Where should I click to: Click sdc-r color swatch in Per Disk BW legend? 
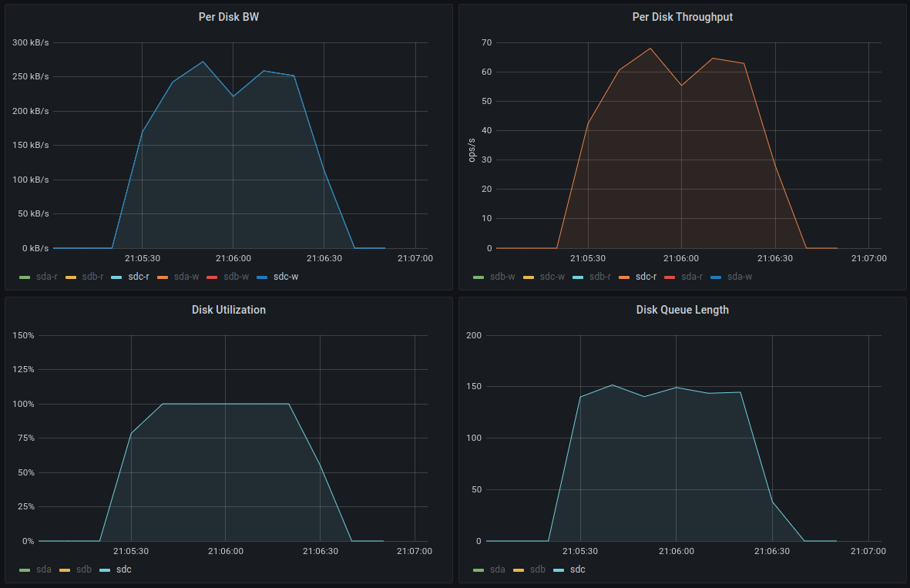(x=117, y=277)
